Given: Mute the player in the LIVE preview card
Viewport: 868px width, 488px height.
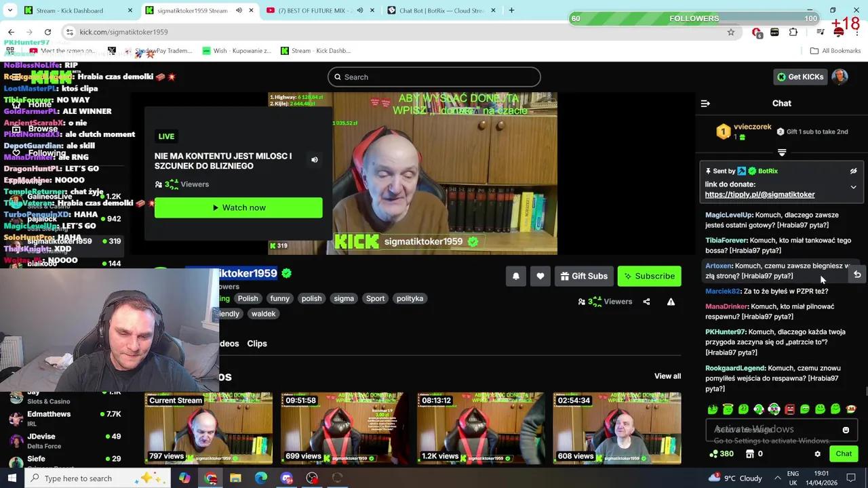Looking at the screenshot, I should 314,159.
